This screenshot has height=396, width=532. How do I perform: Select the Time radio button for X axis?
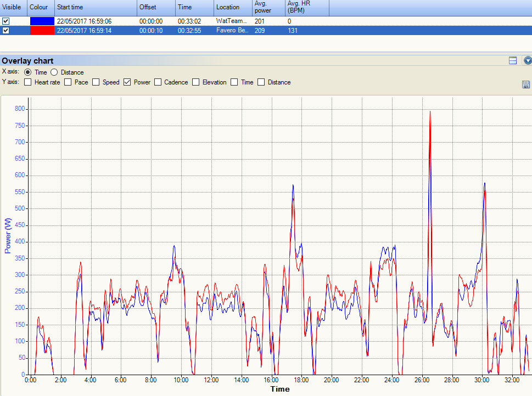coord(28,72)
